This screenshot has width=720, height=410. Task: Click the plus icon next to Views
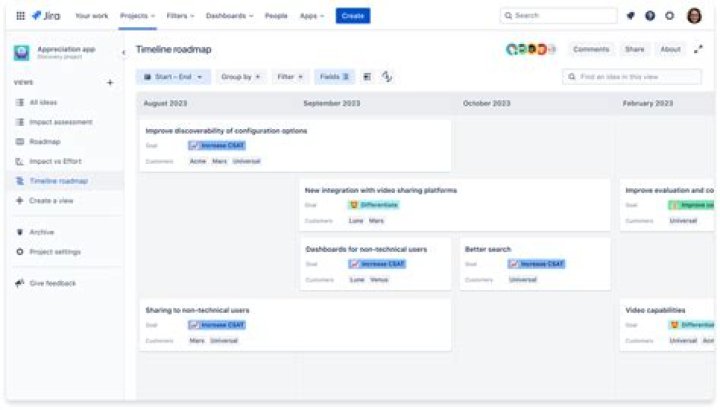click(110, 83)
